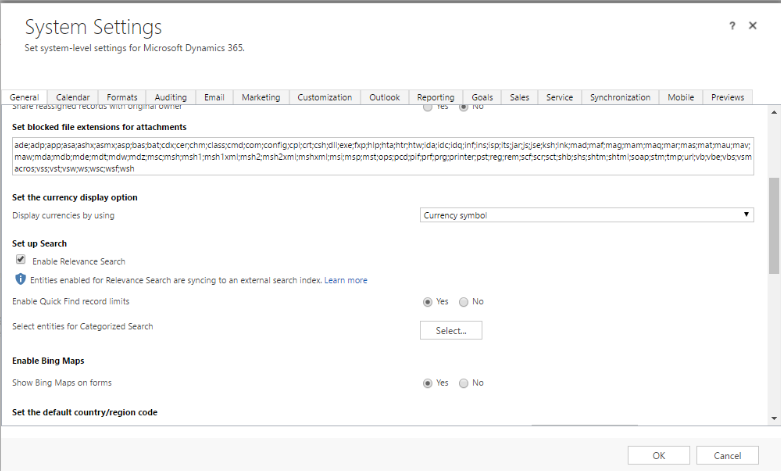Select No for Show Bing Maps on forms

click(x=464, y=383)
